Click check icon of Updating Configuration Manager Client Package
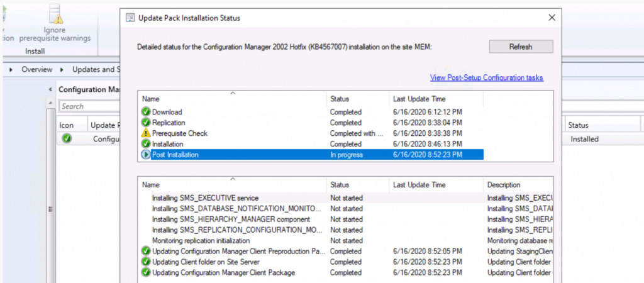The width and height of the screenshot is (644, 283). pyautogui.click(x=146, y=272)
